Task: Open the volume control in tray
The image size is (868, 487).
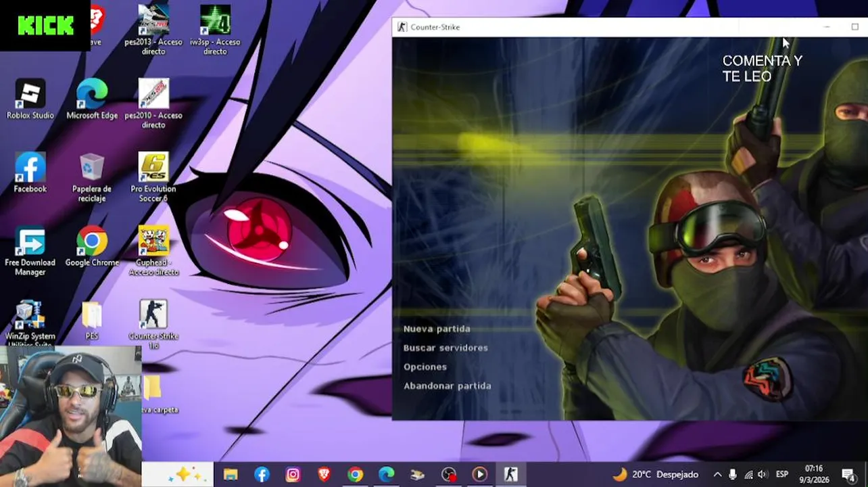Action: click(x=763, y=475)
